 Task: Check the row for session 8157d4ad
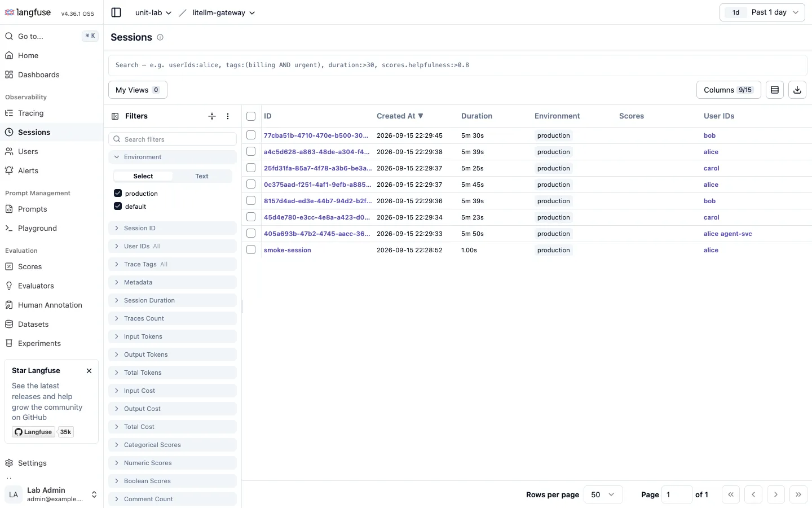tap(251, 200)
